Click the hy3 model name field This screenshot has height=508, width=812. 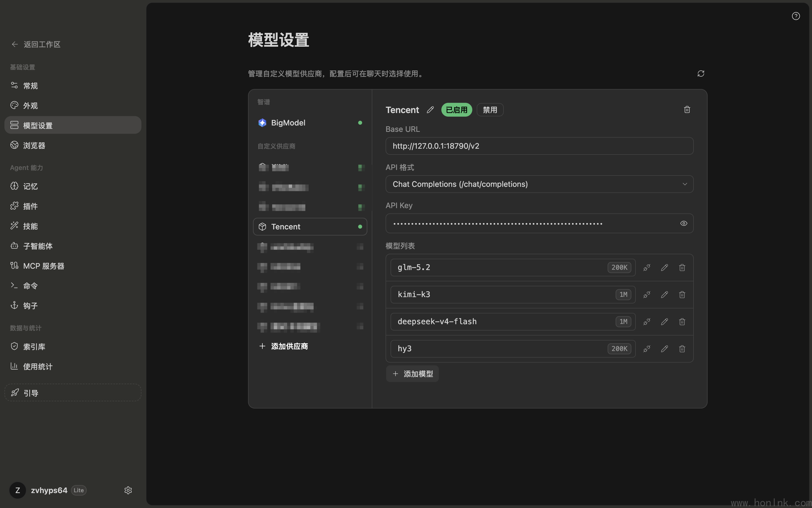(513, 349)
